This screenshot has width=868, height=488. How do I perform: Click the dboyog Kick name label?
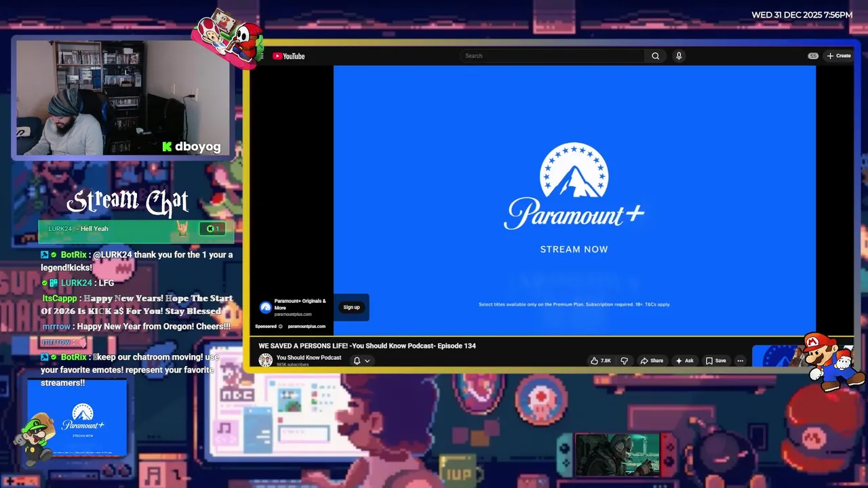(x=191, y=146)
